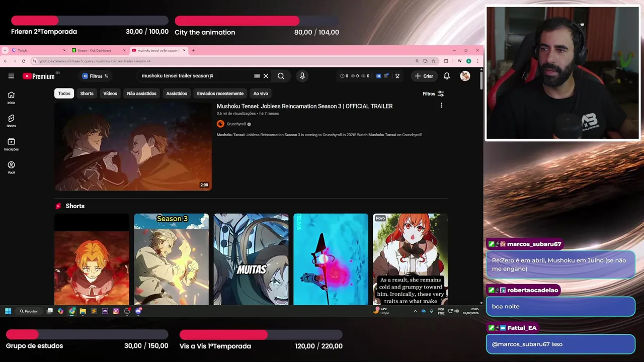Open Inscrições in the YouTube sidebar
The height and width of the screenshot is (362, 644).
[11, 144]
